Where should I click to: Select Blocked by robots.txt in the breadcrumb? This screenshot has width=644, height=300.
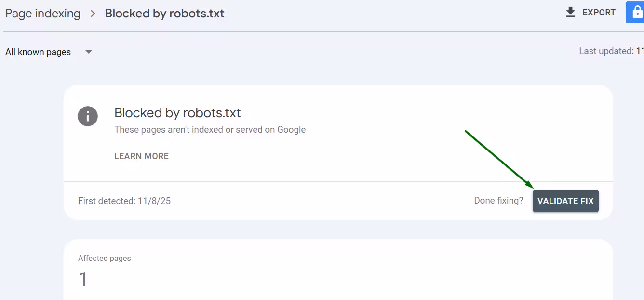(x=164, y=13)
